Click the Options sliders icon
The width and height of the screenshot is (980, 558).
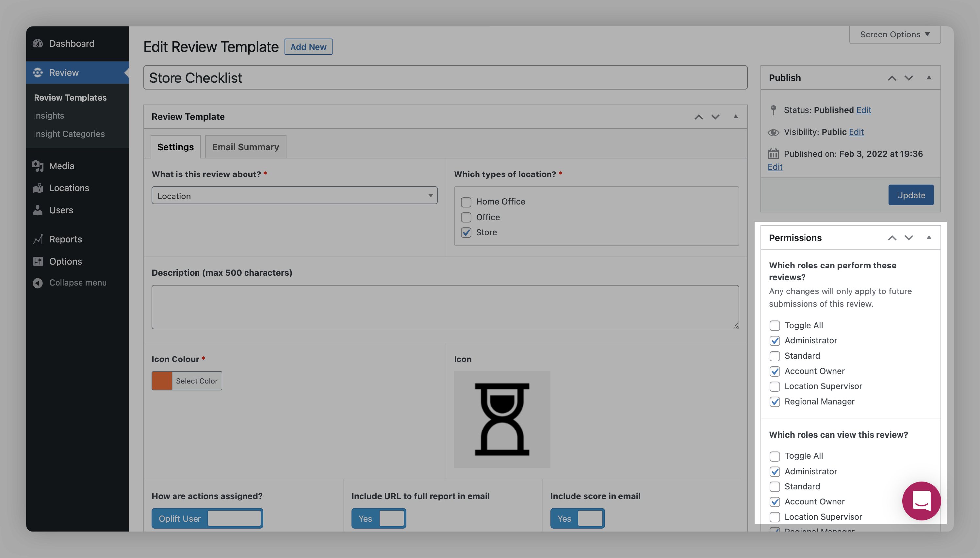click(38, 261)
